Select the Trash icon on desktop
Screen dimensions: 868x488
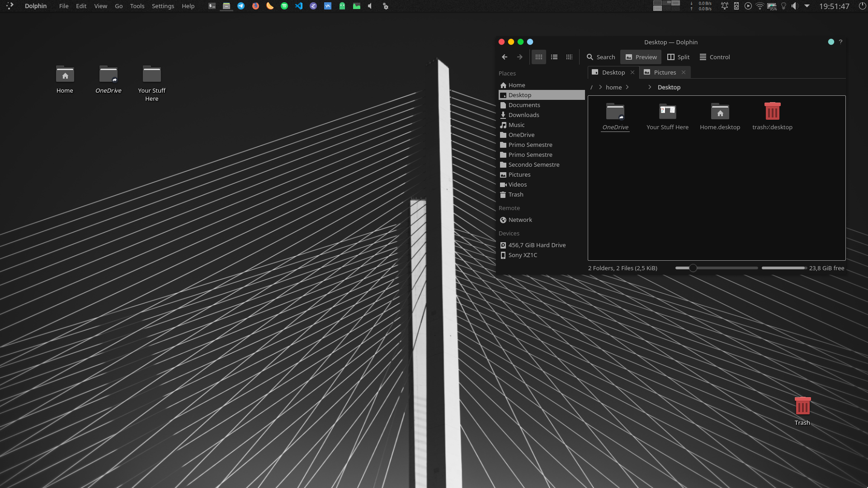click(x=802, y=411)
